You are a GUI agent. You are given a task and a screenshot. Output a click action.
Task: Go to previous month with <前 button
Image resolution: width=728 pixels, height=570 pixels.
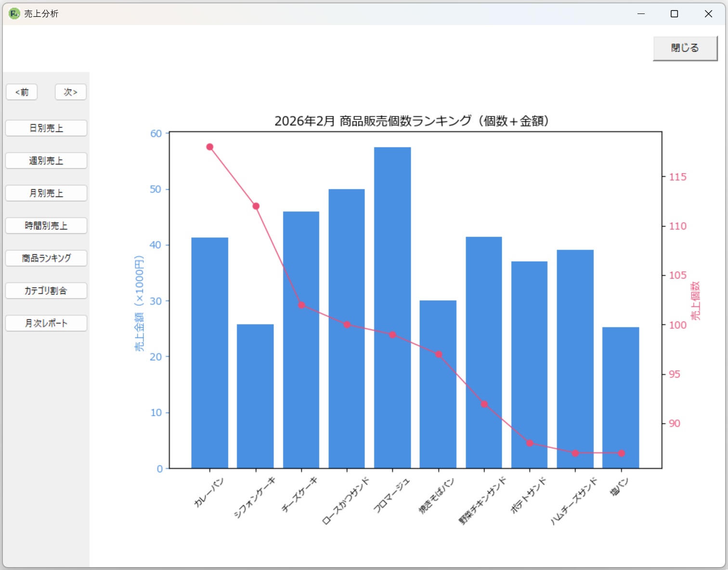coord(22,92)
